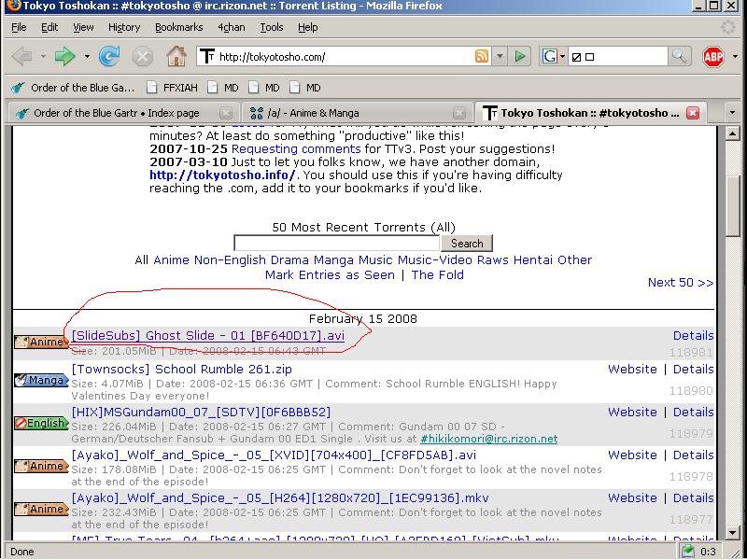Open the list all tabs dropdown
This screenshot has width=747, height=560.
(733, 113)
